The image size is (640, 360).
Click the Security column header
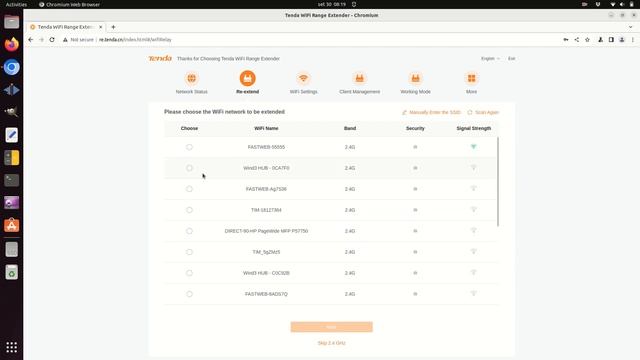click(415, 128)
